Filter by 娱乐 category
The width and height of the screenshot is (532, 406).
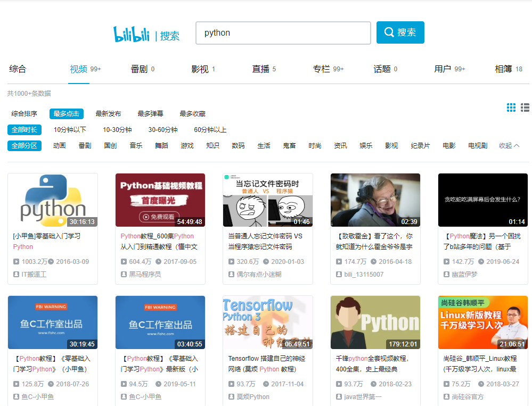click(366, 146)
